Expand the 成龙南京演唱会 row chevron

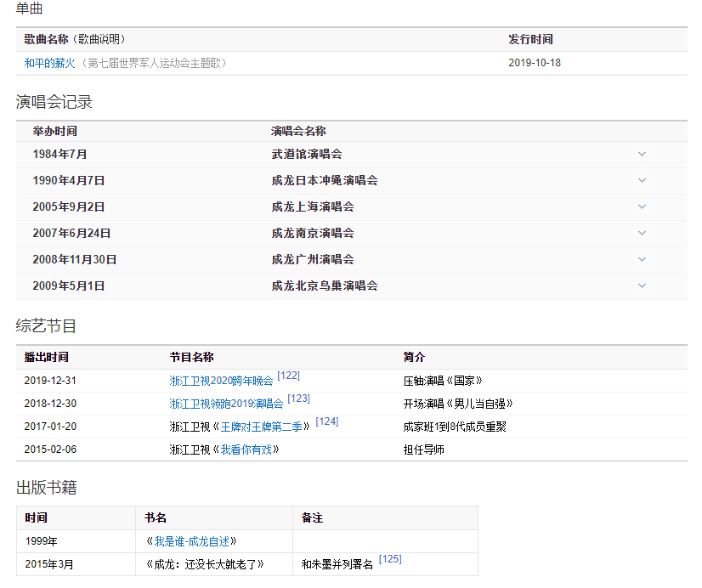(x=642, y=233)
